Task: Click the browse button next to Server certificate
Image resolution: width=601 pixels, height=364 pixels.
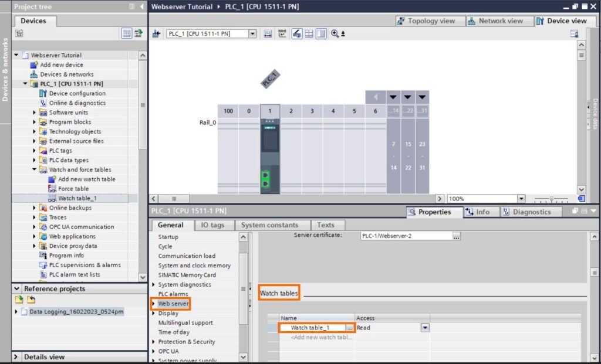Action: [456, 236]
